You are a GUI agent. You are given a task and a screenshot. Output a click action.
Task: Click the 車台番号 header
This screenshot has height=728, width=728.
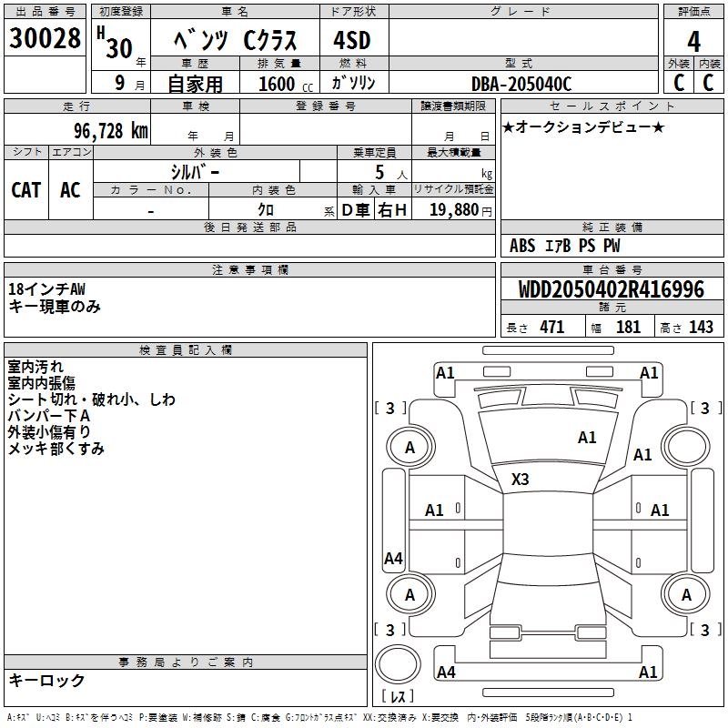coord(612,269)
